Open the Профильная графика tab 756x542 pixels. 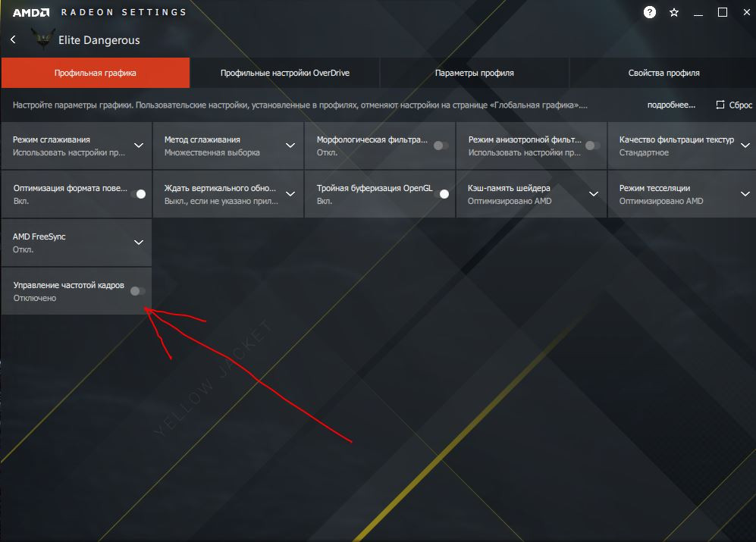[x=95, y=73]
